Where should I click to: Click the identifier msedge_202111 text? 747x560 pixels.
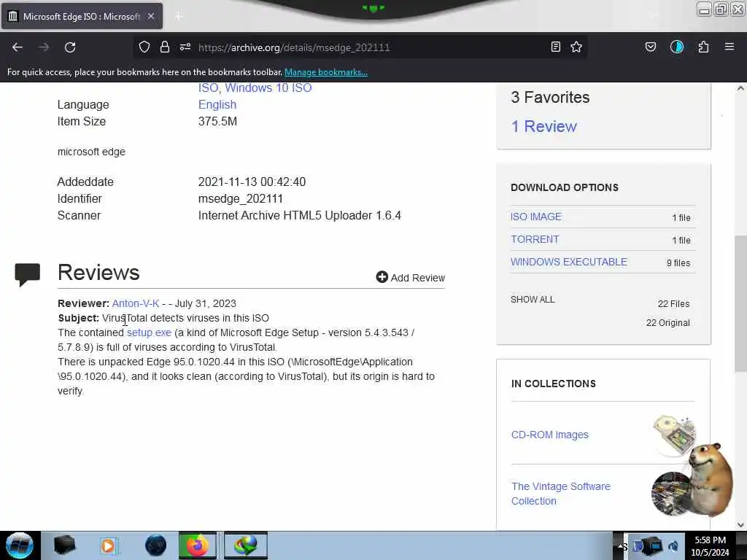pyautogui.click(x=241, y=198)
